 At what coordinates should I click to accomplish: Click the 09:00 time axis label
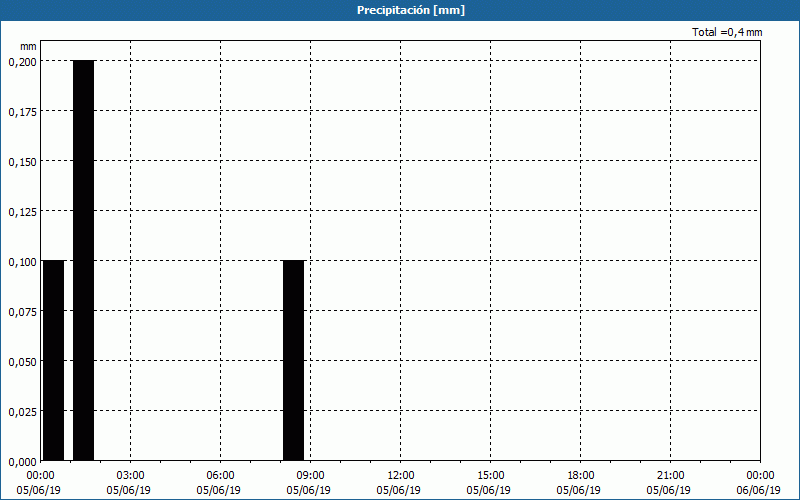point(310,476)
